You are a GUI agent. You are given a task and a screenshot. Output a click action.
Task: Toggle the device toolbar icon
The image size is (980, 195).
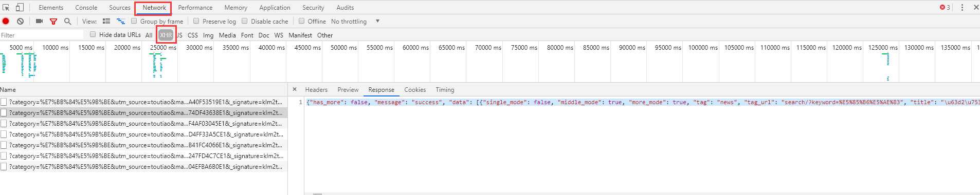(x=20, y=7)
